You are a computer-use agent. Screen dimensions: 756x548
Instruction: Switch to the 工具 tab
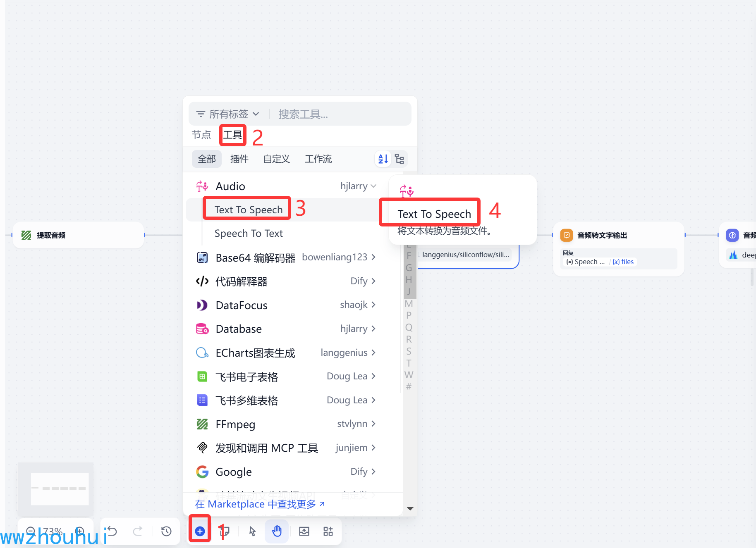pos(232,135)
